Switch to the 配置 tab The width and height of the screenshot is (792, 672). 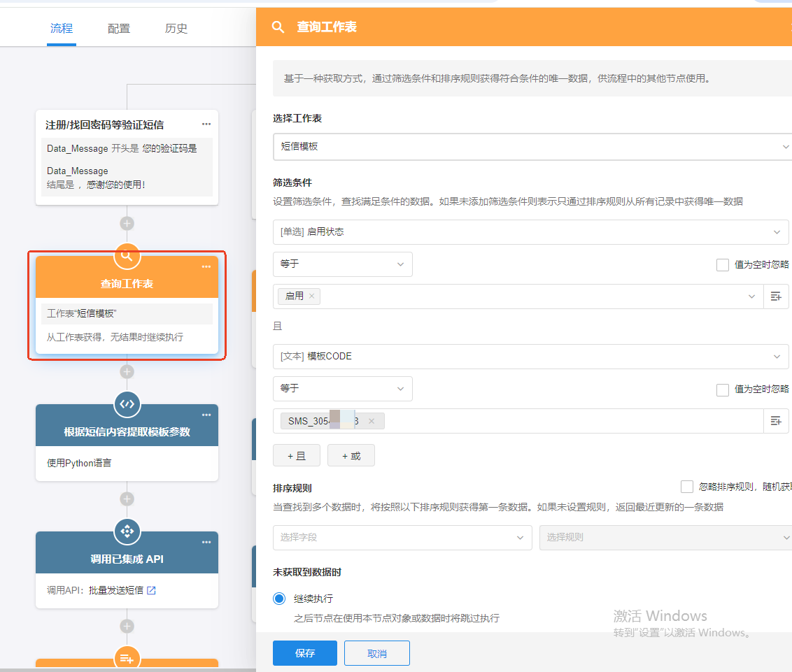[x=119, y=29]
